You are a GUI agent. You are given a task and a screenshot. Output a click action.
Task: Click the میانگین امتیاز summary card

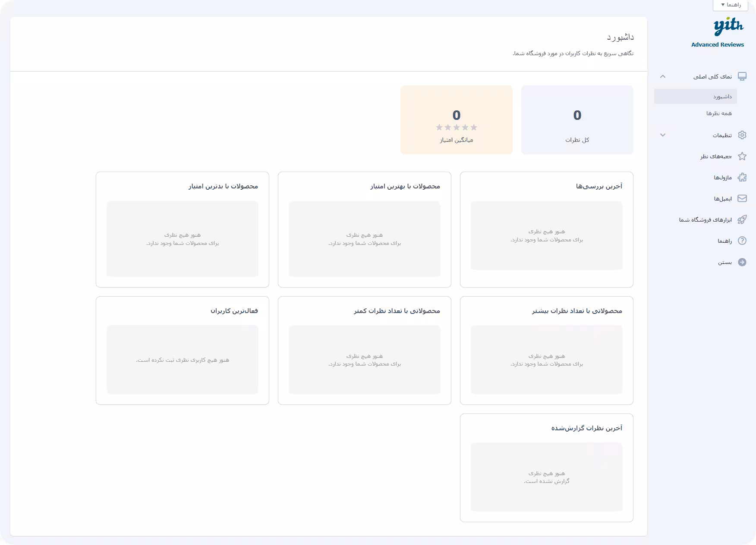point(457,120)
